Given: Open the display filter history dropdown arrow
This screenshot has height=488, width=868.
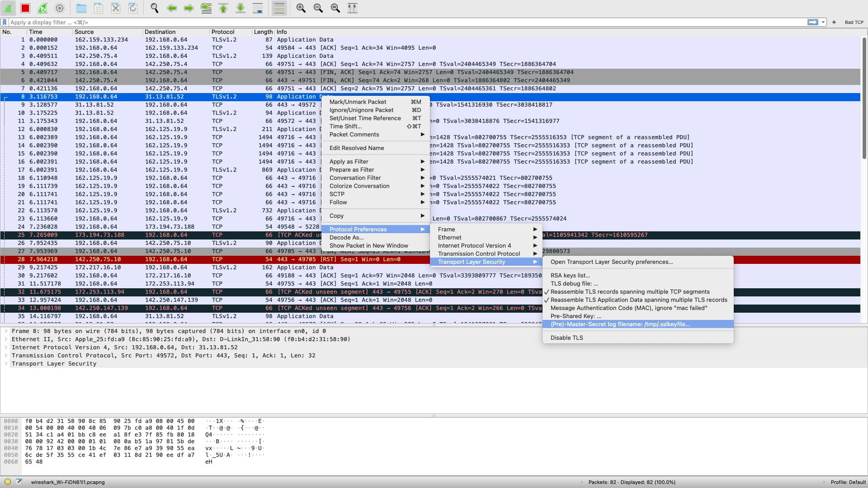Looking at the screenshot, I should click(x=823, y=22).
